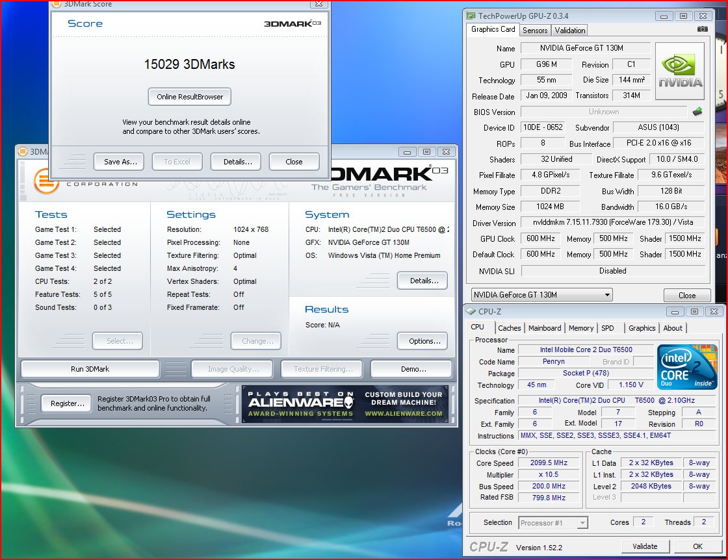Click the BIOS save chip icon in GPU-Z
This screenshot has width=728, height=560.
click(x=697, y=111)
